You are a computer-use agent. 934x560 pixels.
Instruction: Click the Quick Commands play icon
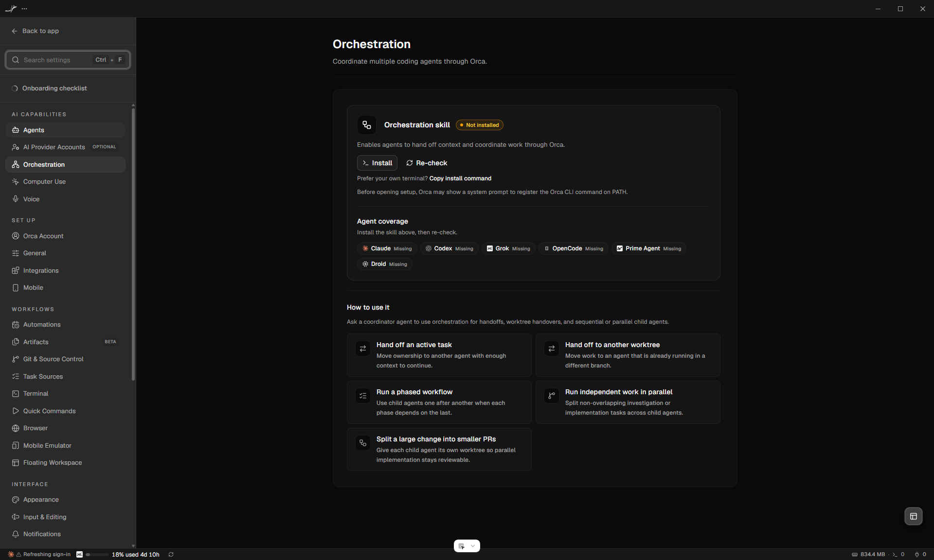tap(16, 411)
